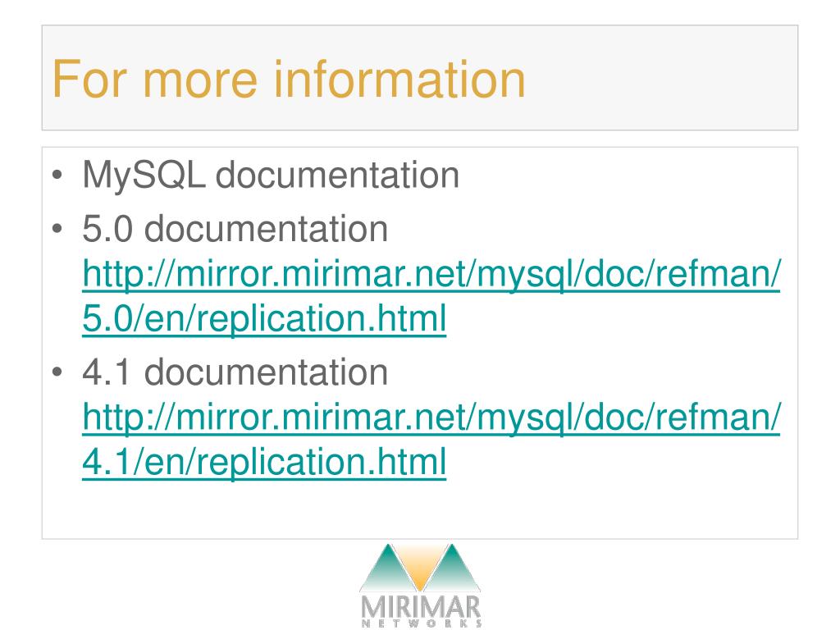Select the '4.1 documentation' label text
This screenshot has width=840, height=630.
pyautogui.click(x=235, y=372)
